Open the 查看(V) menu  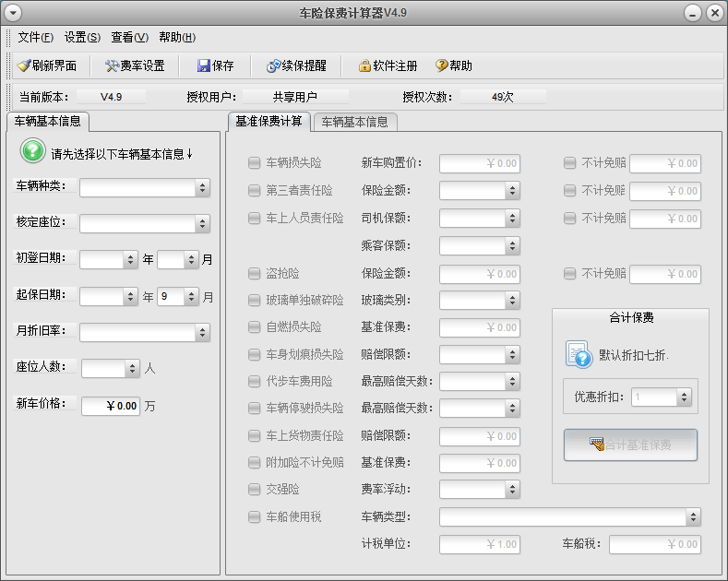[129, 37]
